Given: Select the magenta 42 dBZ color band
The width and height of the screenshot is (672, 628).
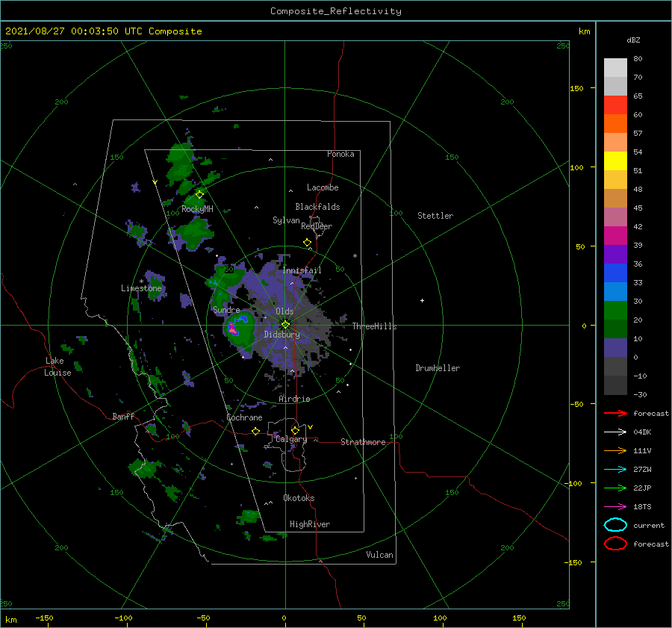Looking at the screenshot, I should tap(615, 235).
